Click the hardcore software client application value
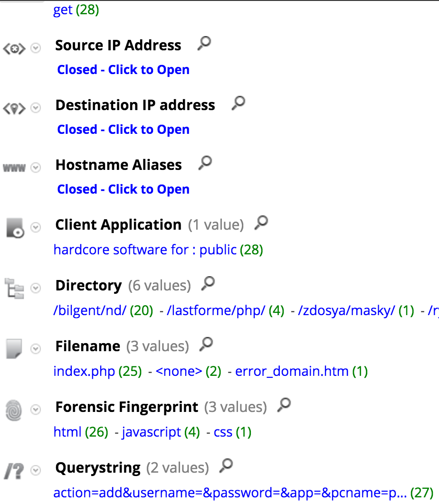The image size is (439, 504). point(145,250)
